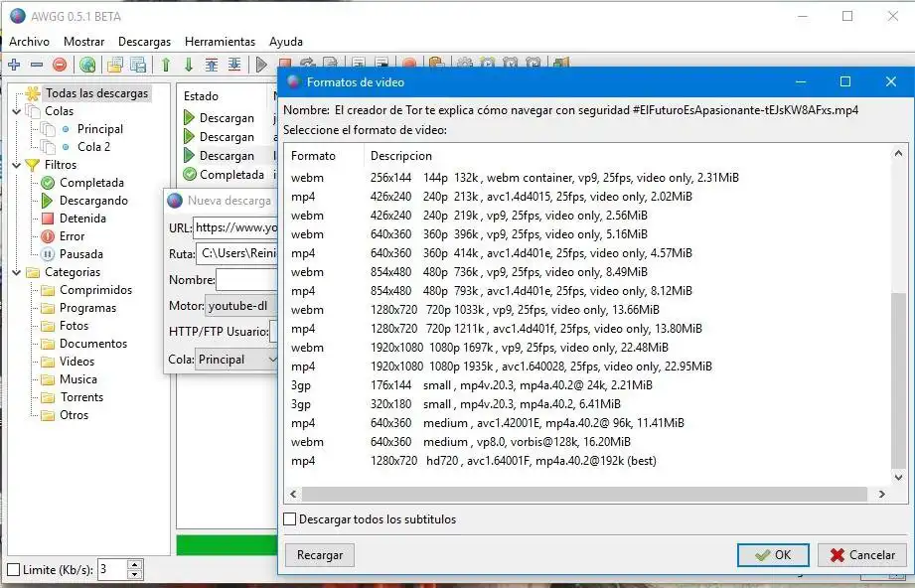Click the green arrow icon of Descargando filter
Image resolution: width=915 pixels, height=588 pixels.
point(48,201)
